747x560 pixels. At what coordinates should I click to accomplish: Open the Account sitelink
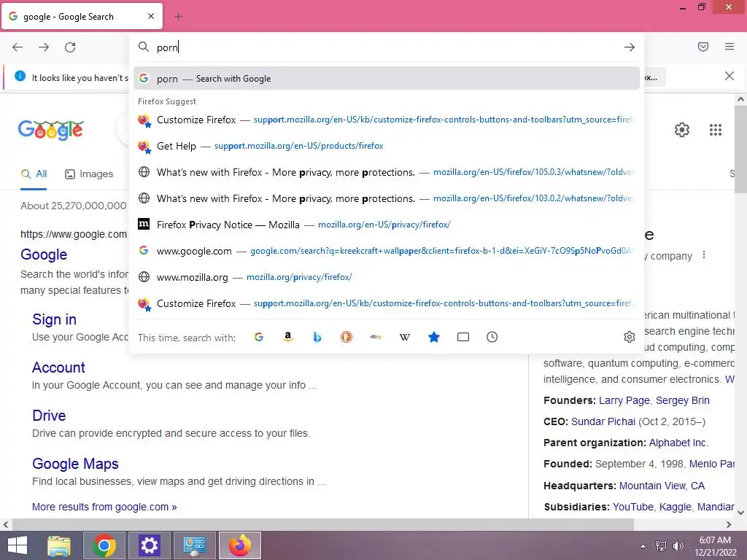coord(58,367)
